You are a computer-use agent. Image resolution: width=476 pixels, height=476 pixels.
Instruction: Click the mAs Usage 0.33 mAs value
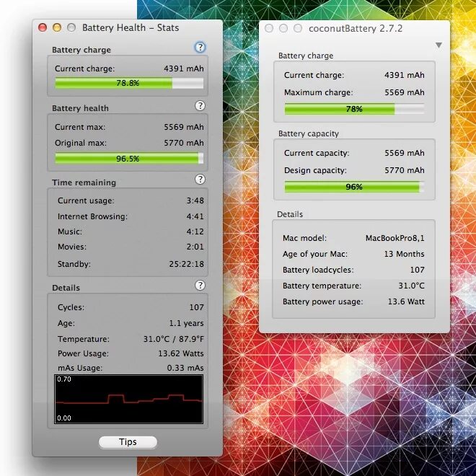coord(185,368)
